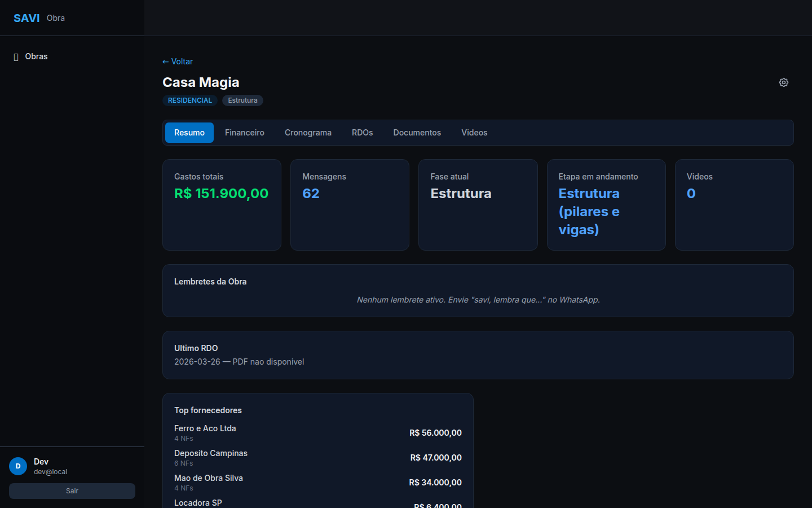Open the Mensagens count card
This screenshot has height=508, width=812.
pyautogui.click(x=350, y=204)
